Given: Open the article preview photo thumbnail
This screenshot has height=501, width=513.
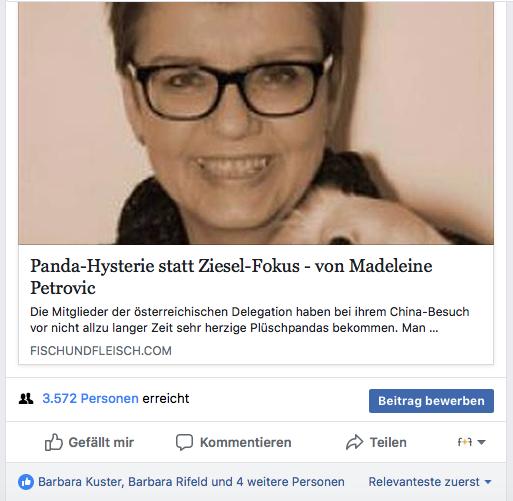Looking at the screenshot, I should 256,123.
